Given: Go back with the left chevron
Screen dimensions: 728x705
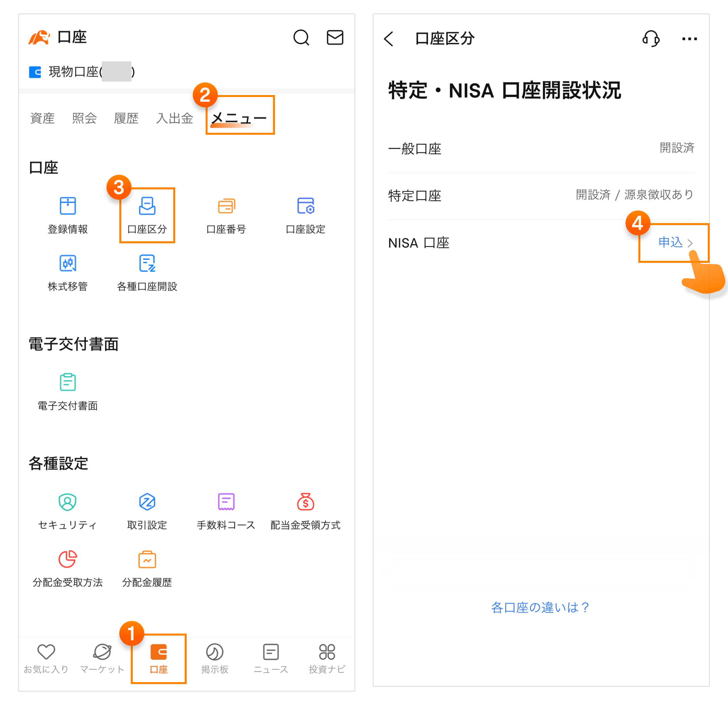Looking at the screenshot, I should point(389,38).
